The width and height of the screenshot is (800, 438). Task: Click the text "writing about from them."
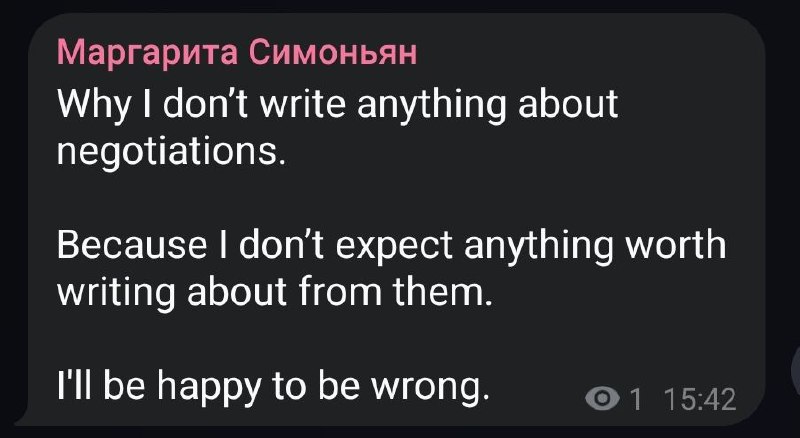click(275, 291)
